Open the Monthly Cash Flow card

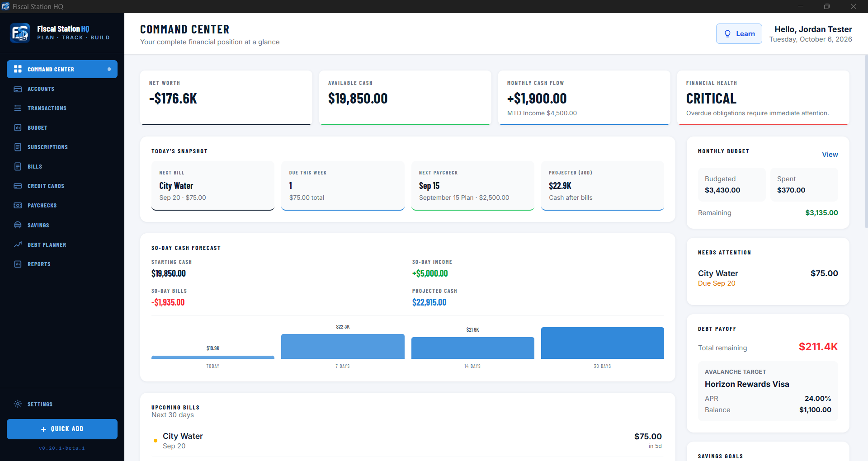pos(584,98)
